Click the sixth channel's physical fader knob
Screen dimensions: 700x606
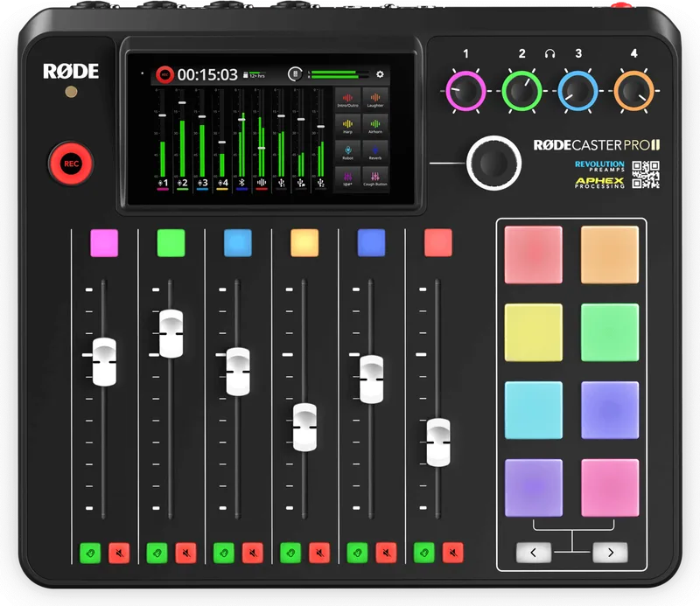438,442
